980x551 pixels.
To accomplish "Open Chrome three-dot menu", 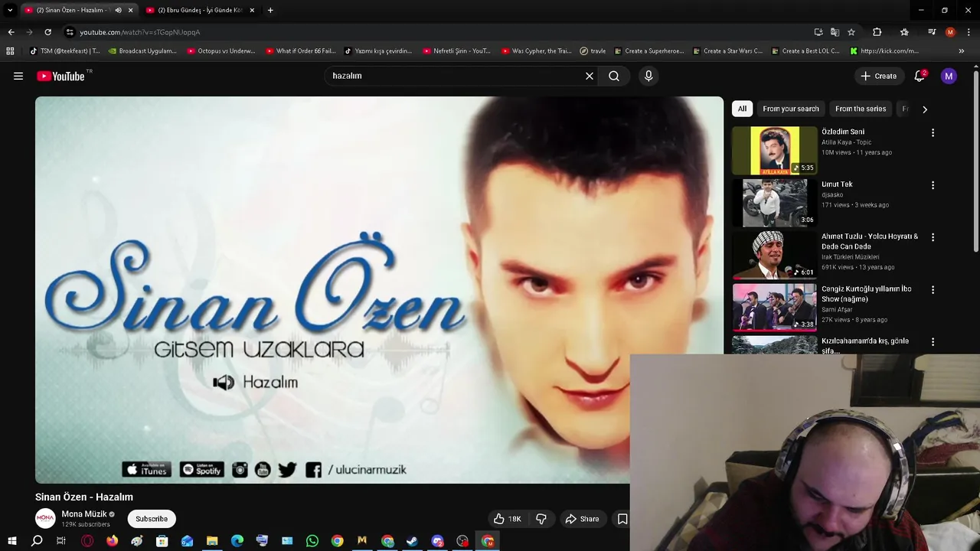I will [969, 32].
